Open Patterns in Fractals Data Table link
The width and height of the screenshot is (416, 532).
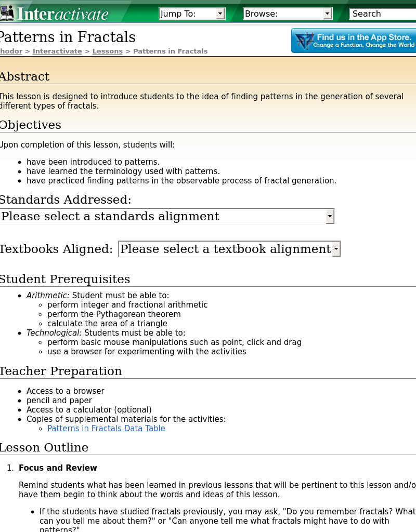106,429
